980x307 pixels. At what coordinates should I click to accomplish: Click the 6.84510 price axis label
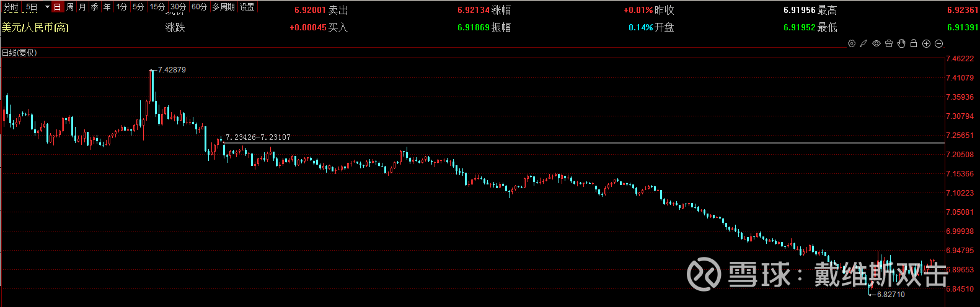coord(960,289)
